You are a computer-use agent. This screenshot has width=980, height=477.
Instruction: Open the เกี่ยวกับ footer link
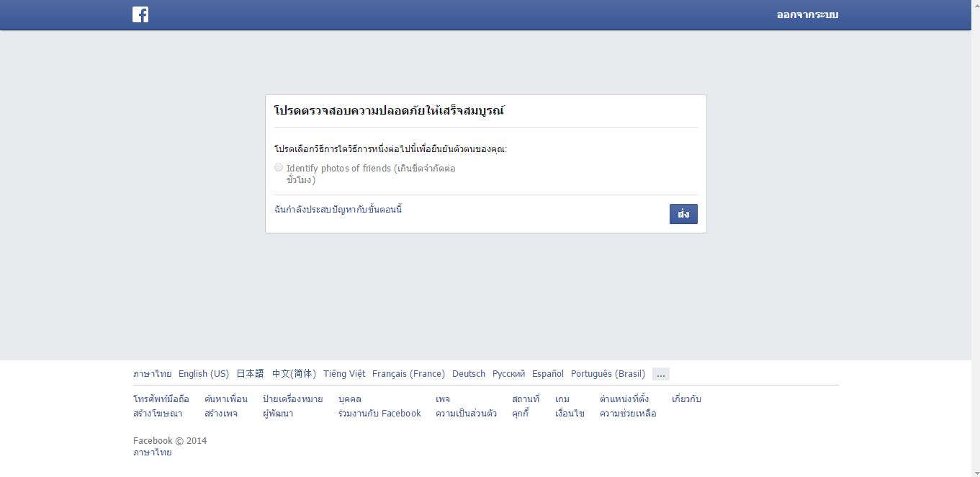pyautogui.click(x=686, y=398)
